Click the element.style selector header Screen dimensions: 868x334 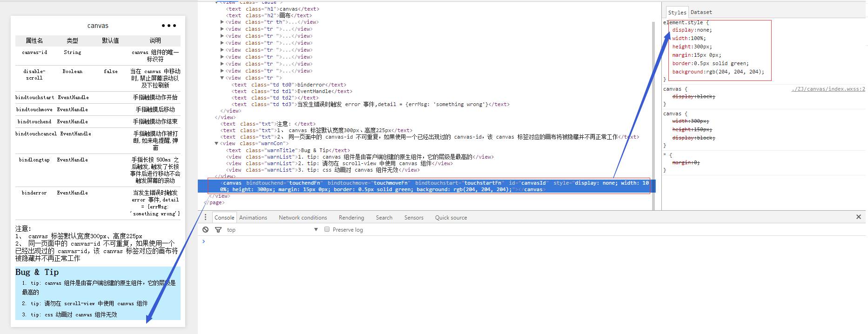pyautogui.click(x=686, y=22)
